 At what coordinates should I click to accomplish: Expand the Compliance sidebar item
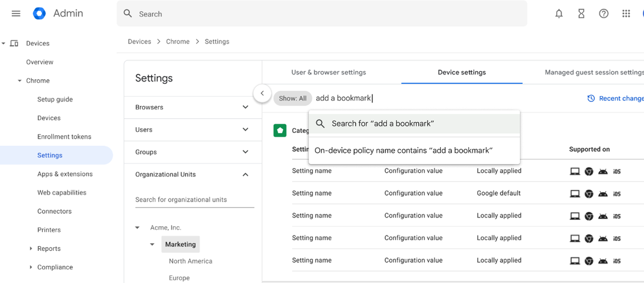coord(31,267)
